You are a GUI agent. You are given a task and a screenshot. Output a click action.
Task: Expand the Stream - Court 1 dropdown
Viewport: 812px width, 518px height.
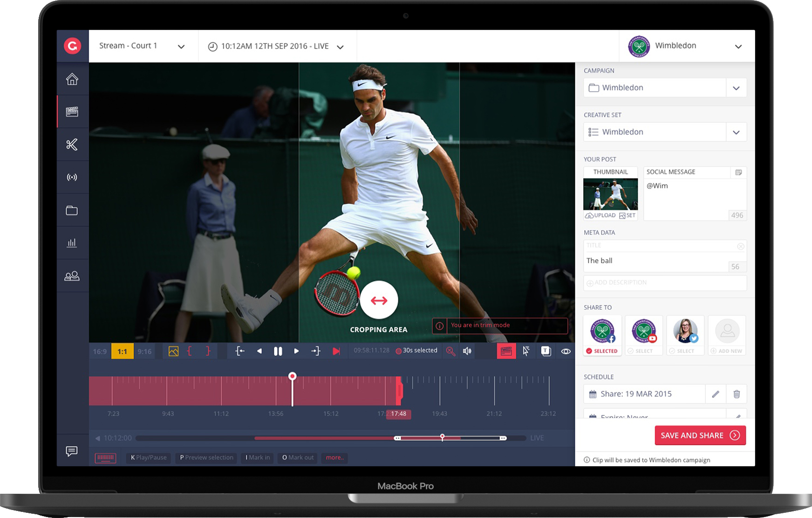(x=181, y=46)
